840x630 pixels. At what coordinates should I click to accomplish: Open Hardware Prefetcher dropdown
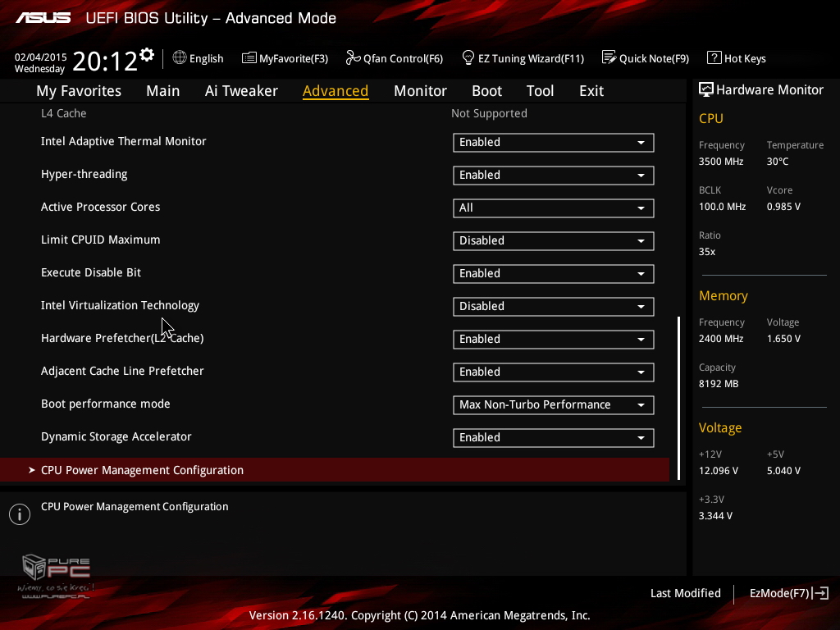pyautogui.click(x=554, y=339)
